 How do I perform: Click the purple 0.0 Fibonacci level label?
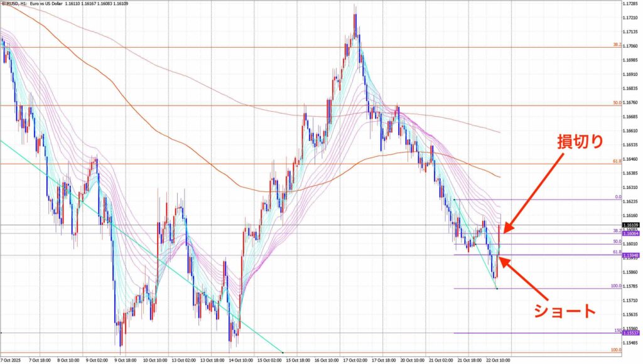pyautogui.click(x=617, y=197)
